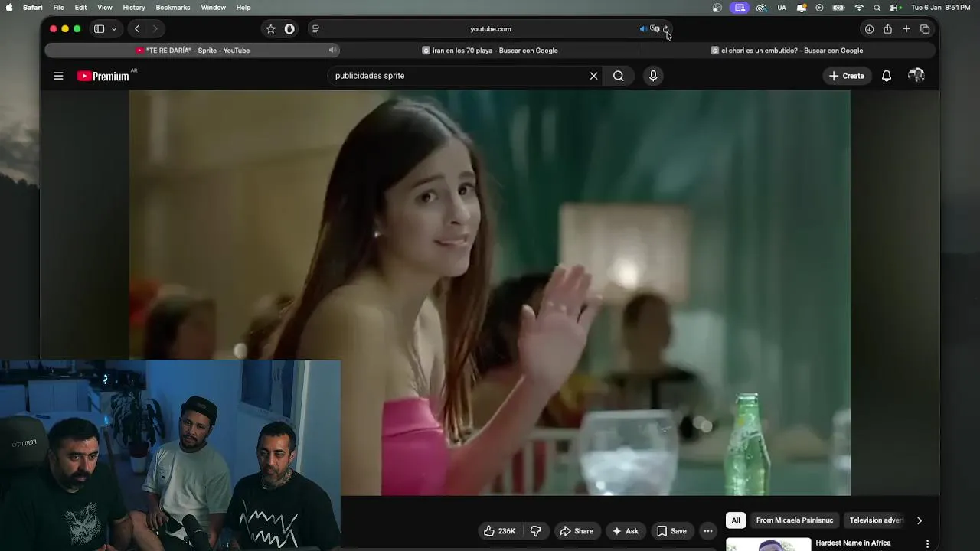This screenshot has height=551, width=980.
Task: Dislike the video
Action: 536,531
